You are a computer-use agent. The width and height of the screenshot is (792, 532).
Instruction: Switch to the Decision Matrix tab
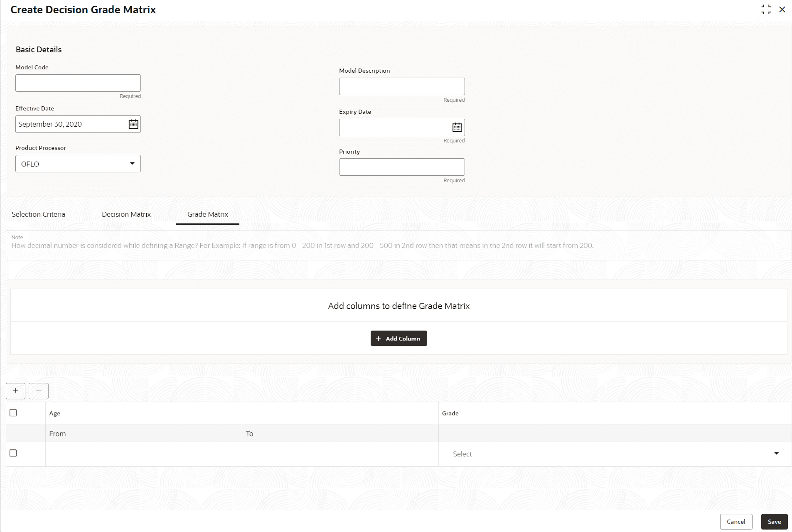[126, 214]
